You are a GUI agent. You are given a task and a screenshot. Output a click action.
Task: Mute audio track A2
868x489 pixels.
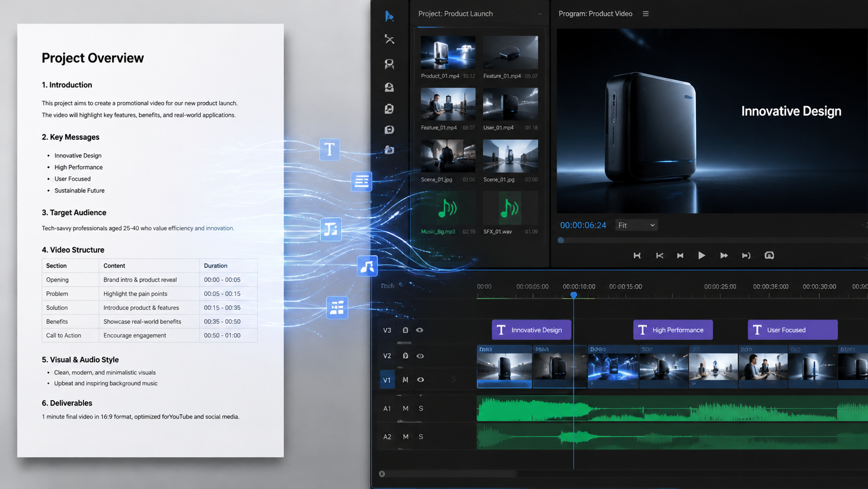[405, 437]
